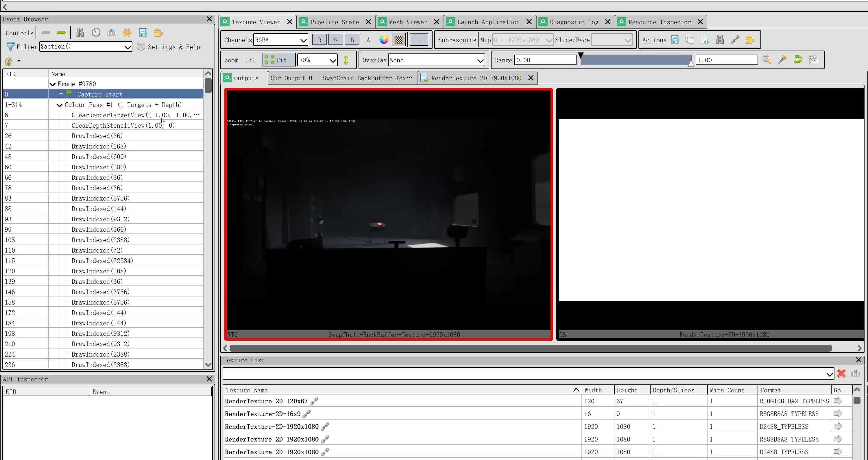Image resolution: width=868 pixels, height=460 pixels.
Task: Click the zoom range magnifier icon
Action: tap(767, 60)
